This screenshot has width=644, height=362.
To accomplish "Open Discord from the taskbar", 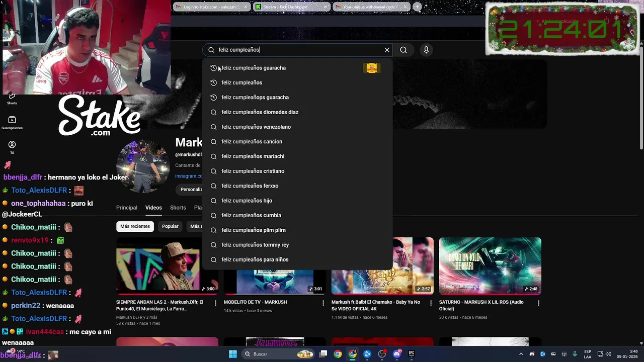I will click(397, 354).
